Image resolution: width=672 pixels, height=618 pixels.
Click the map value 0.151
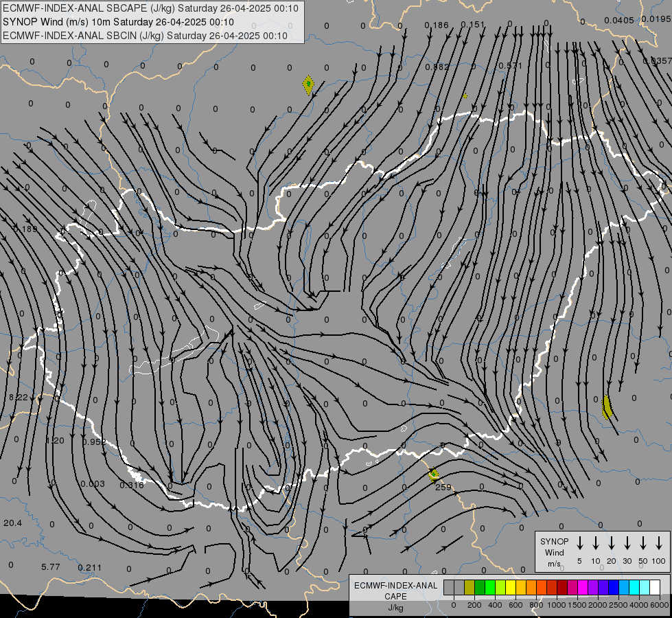coord(473,25)
